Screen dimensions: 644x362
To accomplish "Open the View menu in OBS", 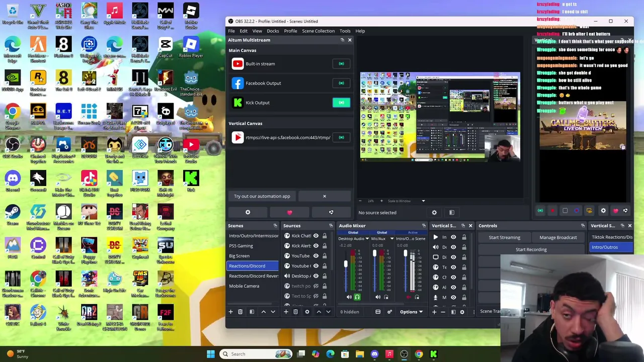I will pos(257,31).
